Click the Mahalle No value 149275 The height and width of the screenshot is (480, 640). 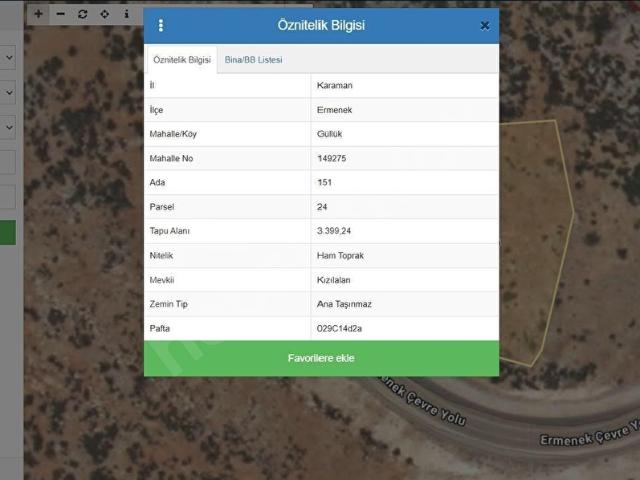331,158
